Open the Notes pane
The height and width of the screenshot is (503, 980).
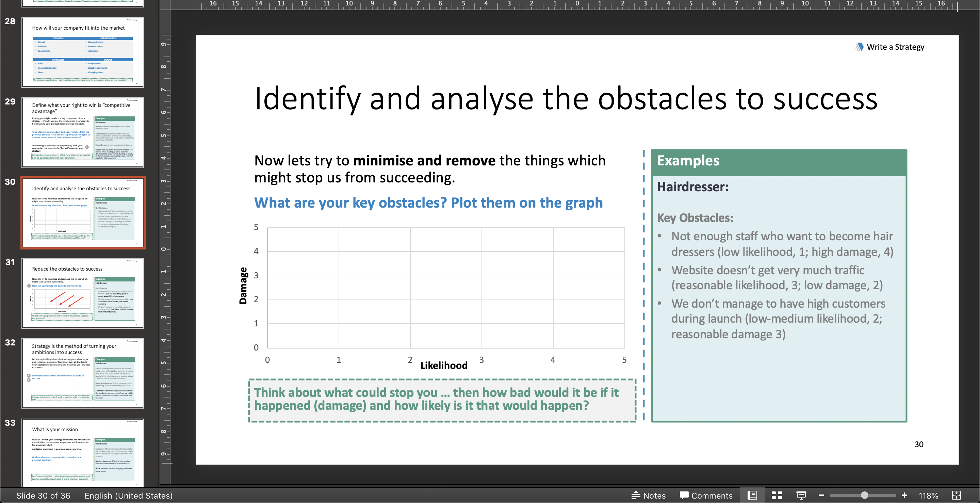[x=649, y=496]
